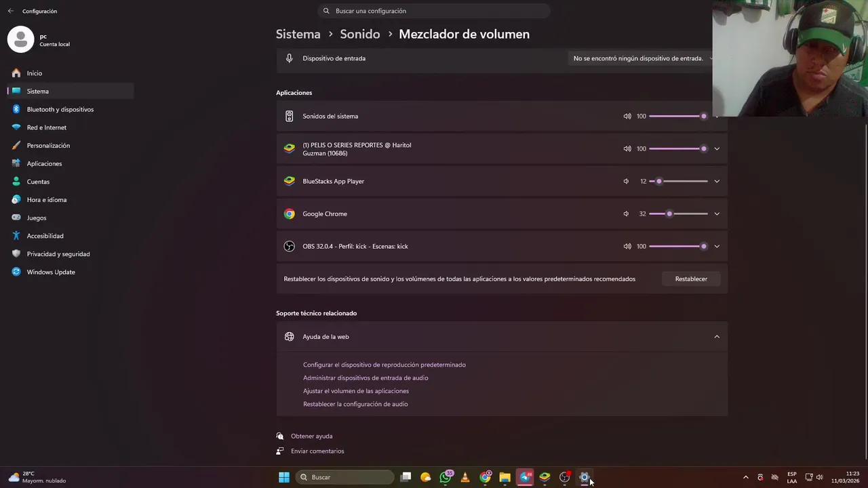Open File Explorer from the taskbar
868x488 pixels.
point(505,477)
